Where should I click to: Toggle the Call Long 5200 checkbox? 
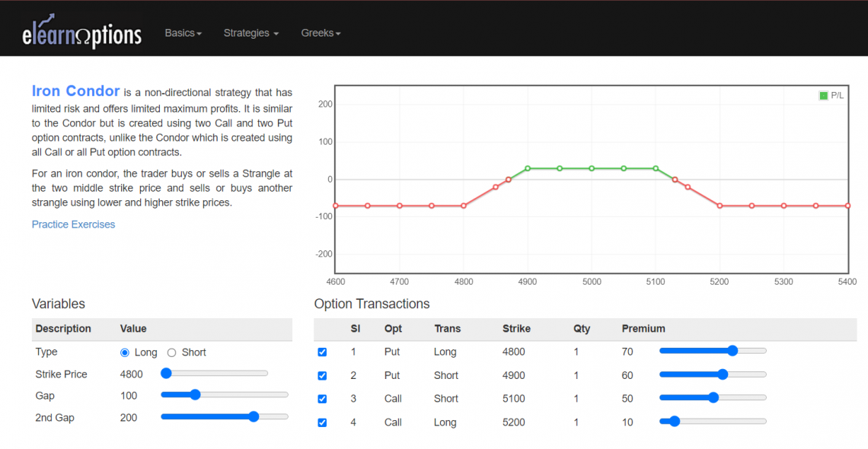tap(322, 423)
